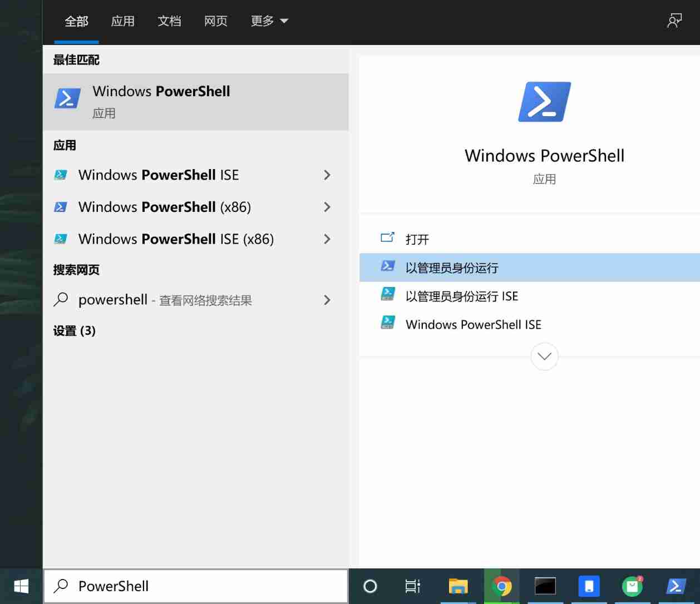Viewport: 700px width, 604px height.
Task: Select the 应用 tab
Action: pos(122,21)
